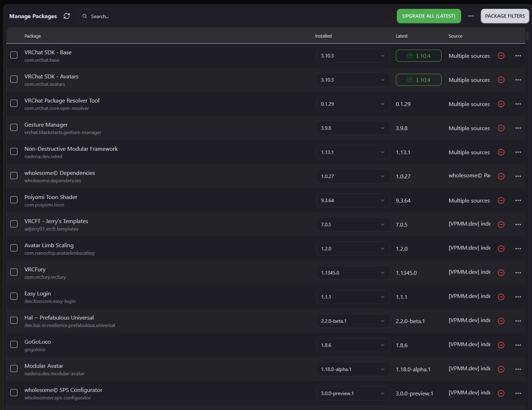
Task: Expand Modular Avatar version dropdown
Action: [353, 369]
